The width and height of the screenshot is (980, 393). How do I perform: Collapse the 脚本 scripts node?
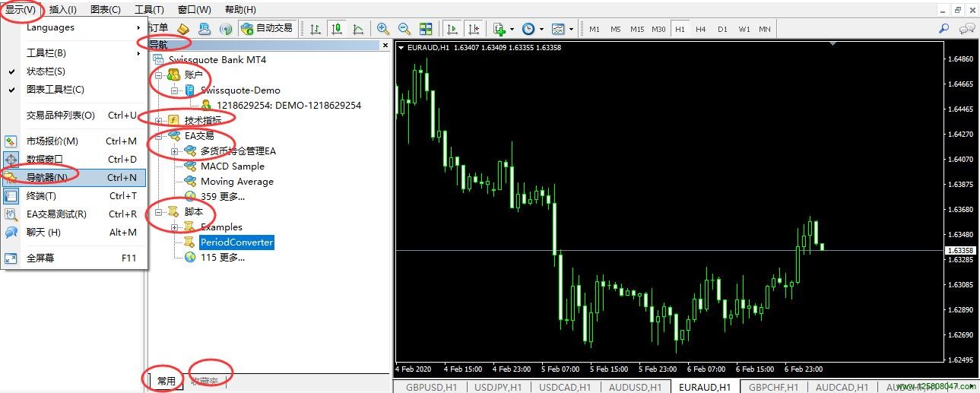click(x=159, y=211)
